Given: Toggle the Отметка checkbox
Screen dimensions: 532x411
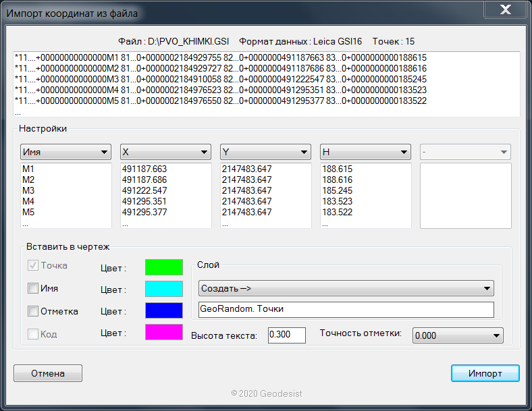Looking at the screenshot, I should coord(33,311).
